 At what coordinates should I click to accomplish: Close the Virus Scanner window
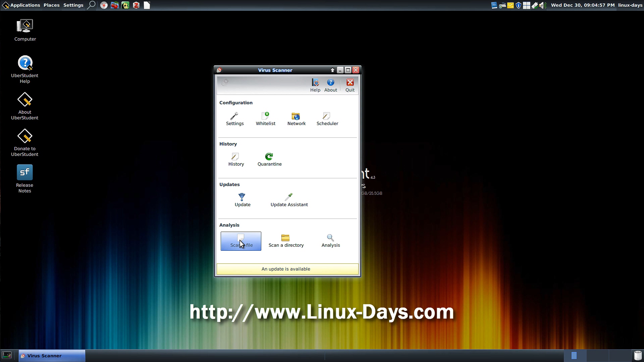coord(356,70)
